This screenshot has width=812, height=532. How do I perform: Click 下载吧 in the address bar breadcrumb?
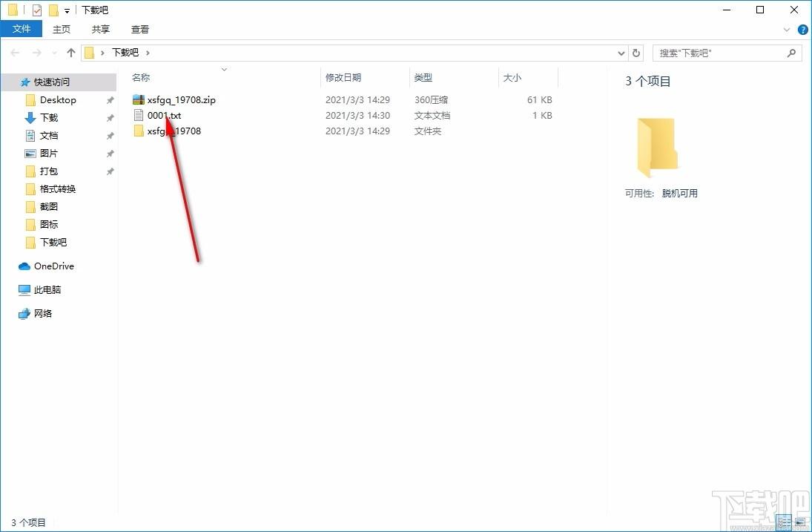[125, 53]
